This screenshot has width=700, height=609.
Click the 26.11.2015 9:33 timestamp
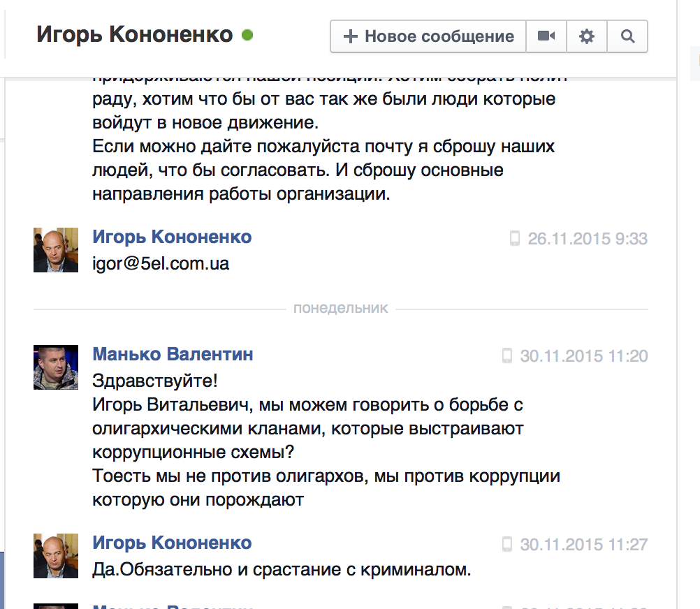588,239
